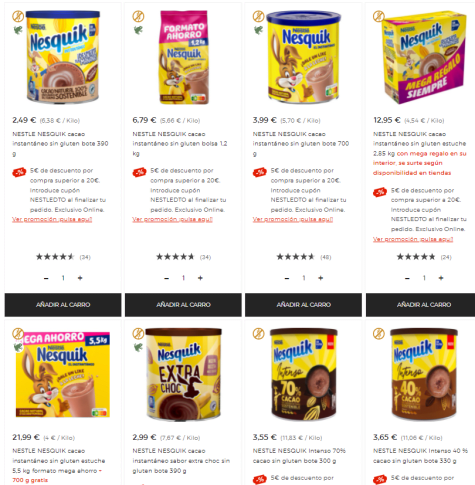Open Nesquik Intenso 40% cacao product image
This screenshot has width=475, height=485.
424,374
